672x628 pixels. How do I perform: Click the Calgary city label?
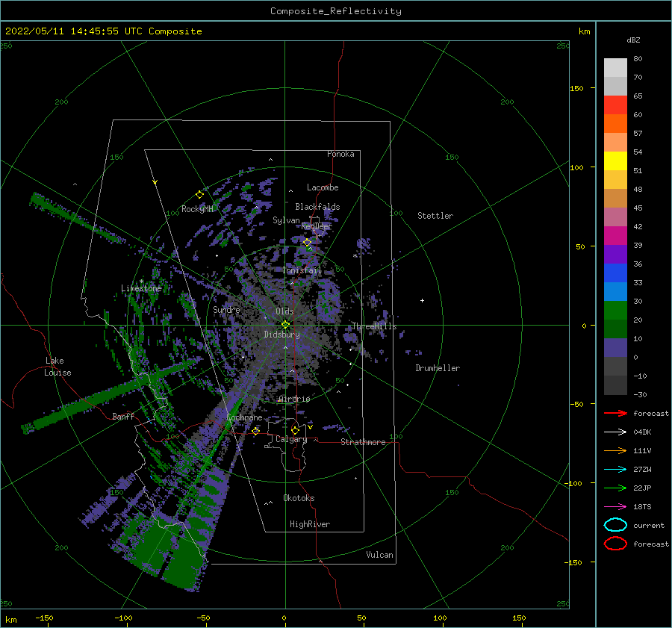point(291,439)
